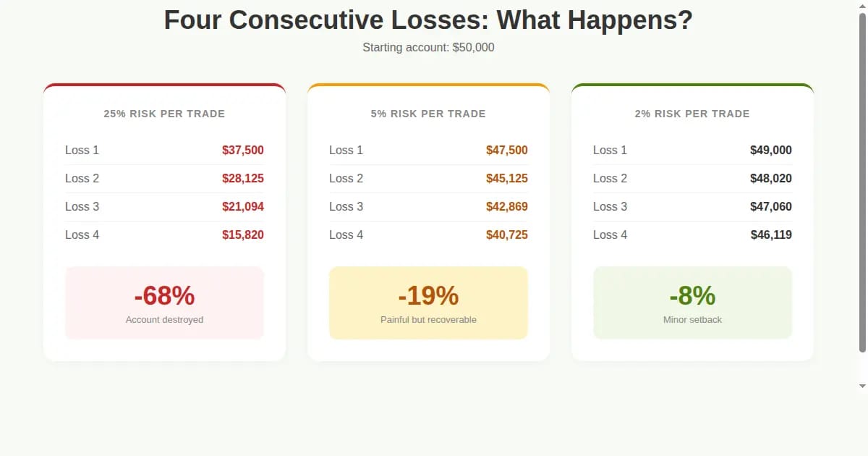Screen dimensions: 868x456
Task: Click the $46,119 loss value
Action: click(x=770, y=235)
